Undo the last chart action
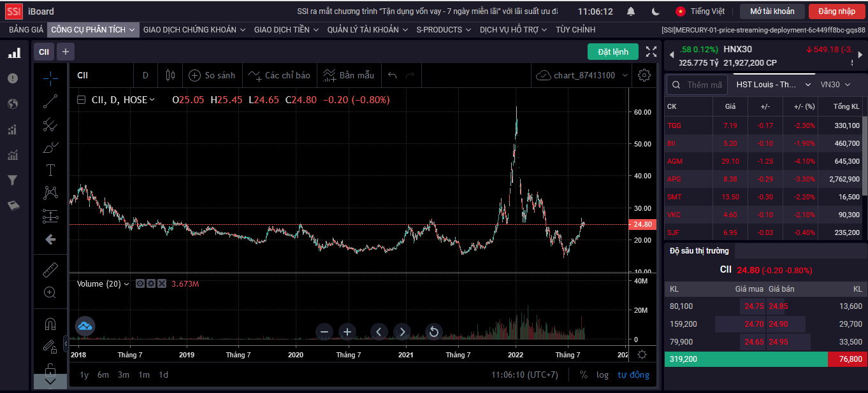868x393 pixels. (393, 75)
